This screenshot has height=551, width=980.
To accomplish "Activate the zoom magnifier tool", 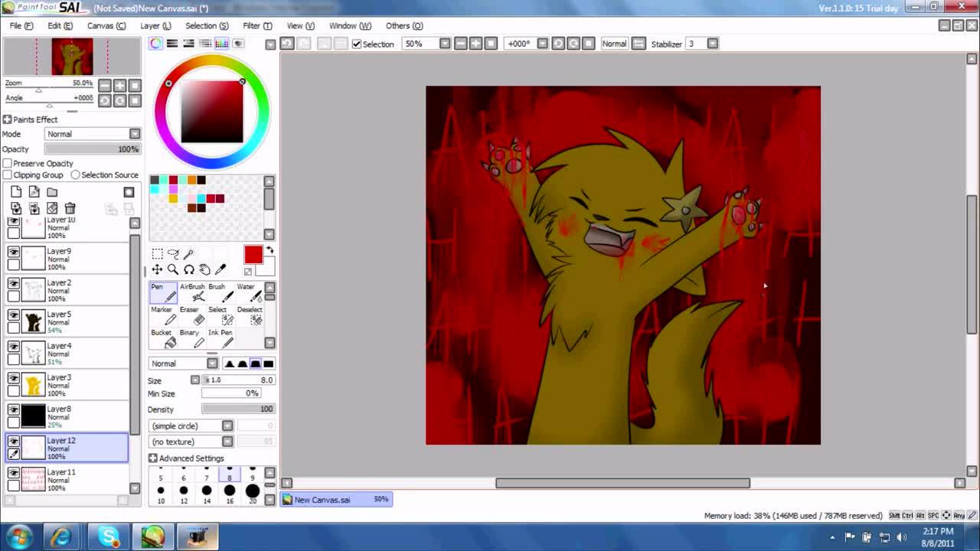I will click(x=173, y=269).
